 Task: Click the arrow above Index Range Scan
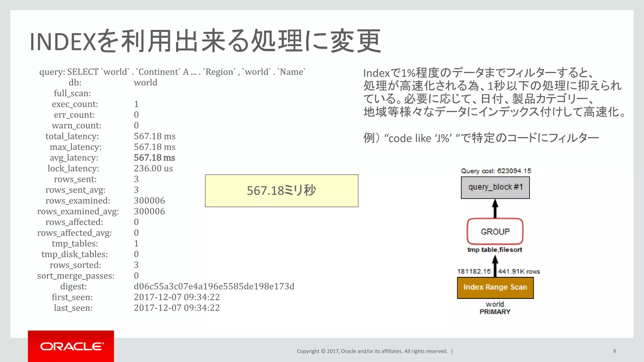pos(495,266)
